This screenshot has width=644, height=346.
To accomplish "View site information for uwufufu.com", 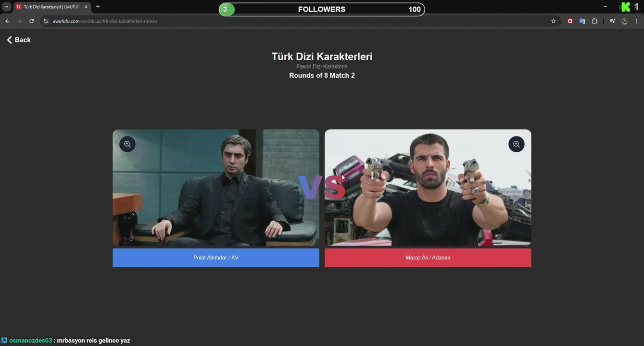I will coord(46,21).
